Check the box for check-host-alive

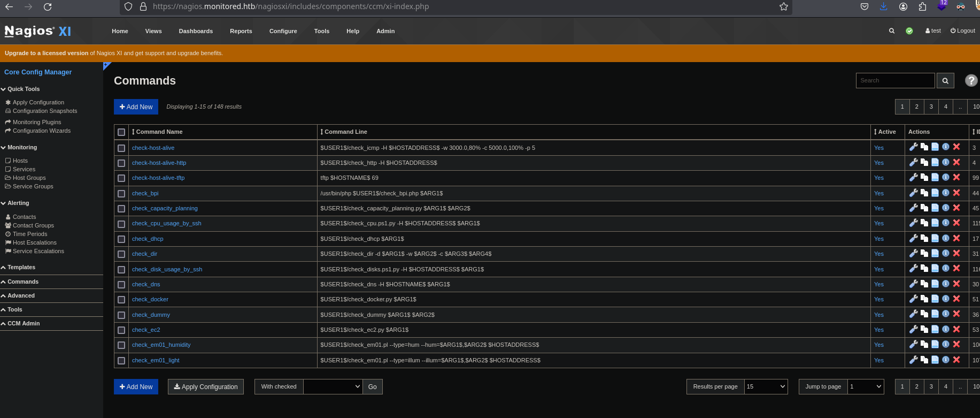click(x=121, y=148)
